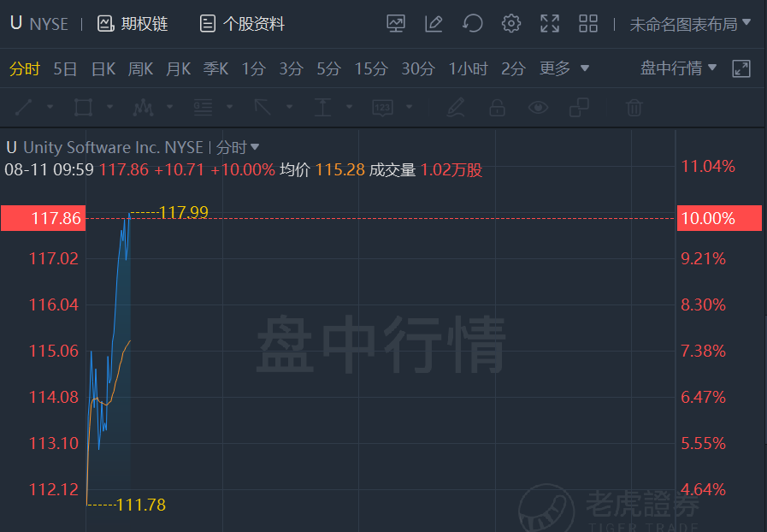Click the 10.00% percentage tag on the right axis
This screenshot has width=767, height=532.
pos(719,218)
